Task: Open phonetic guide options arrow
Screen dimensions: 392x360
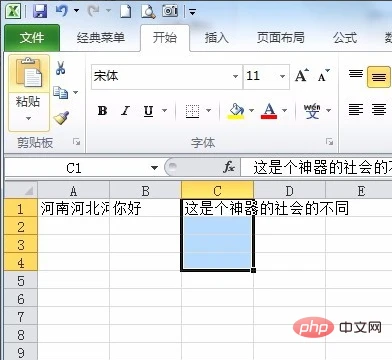Action: tap(328, 110)
